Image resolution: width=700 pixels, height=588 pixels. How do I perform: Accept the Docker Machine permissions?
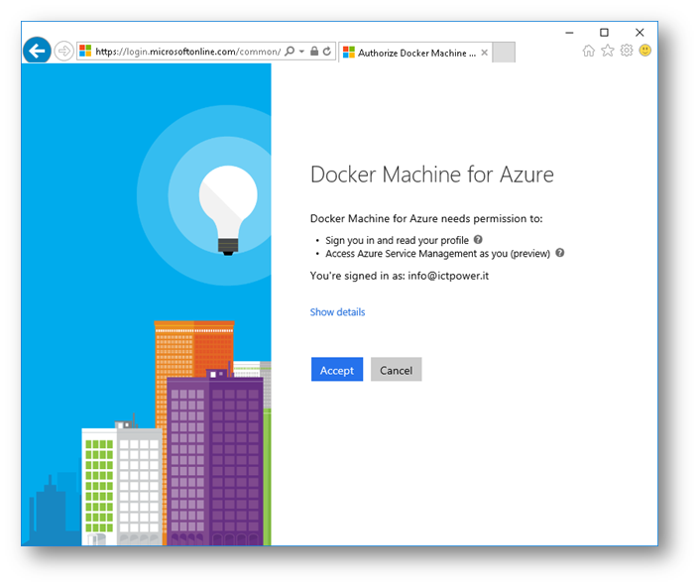pos(337,369)
